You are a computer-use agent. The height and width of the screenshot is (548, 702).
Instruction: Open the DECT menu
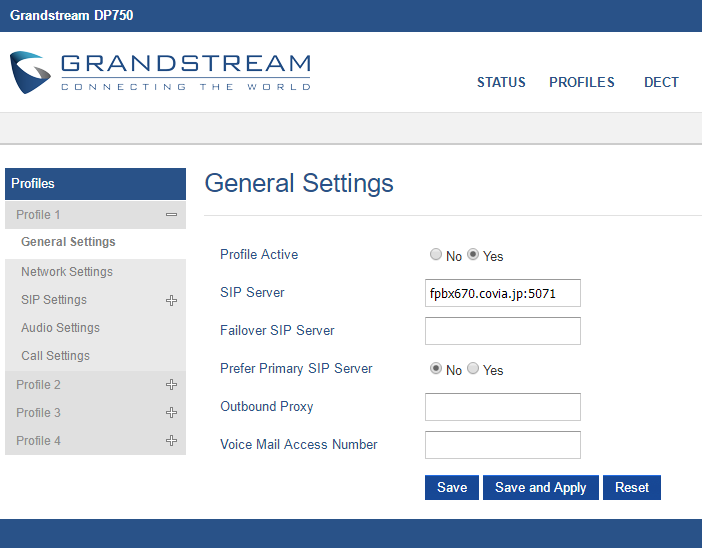[661, 82]
